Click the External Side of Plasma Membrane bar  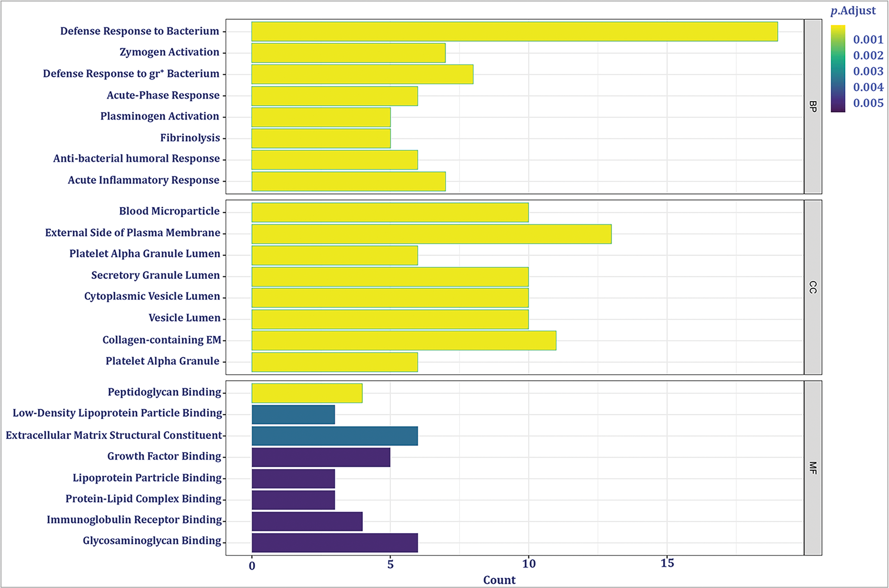(431, 234)
